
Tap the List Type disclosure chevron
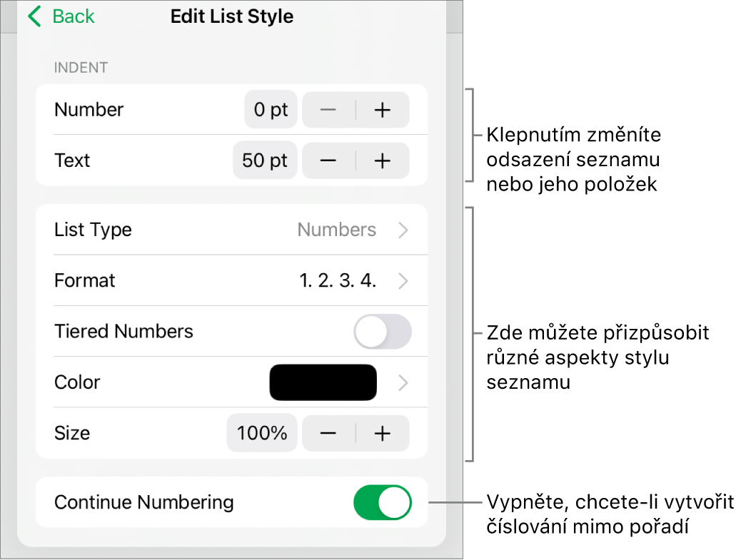pos(403,230)
